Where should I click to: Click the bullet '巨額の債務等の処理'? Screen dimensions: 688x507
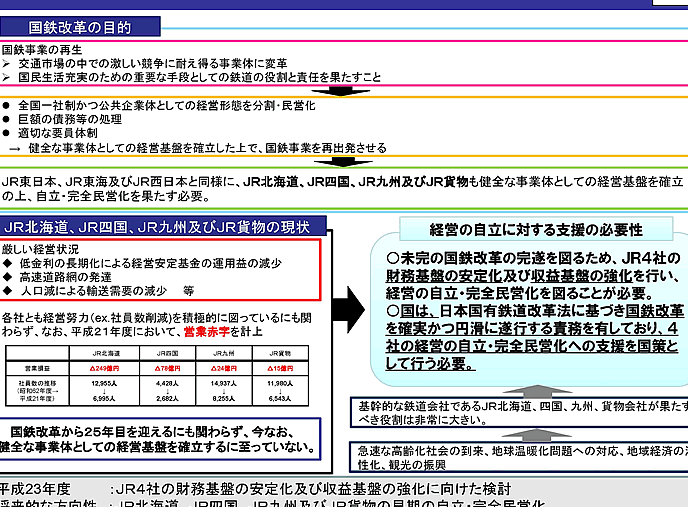coord(70,119)
